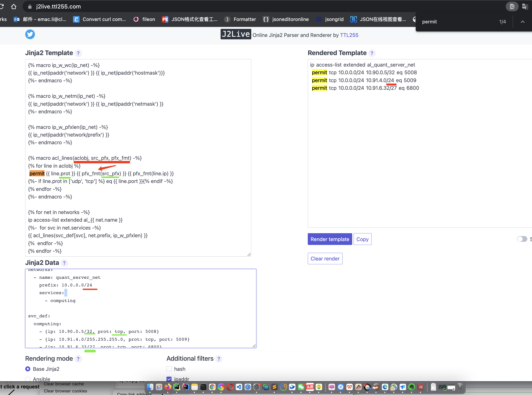The width and height of the screenshot is (532, 395).
Task: Open the TTL255 author link
Action: point(349,35)
